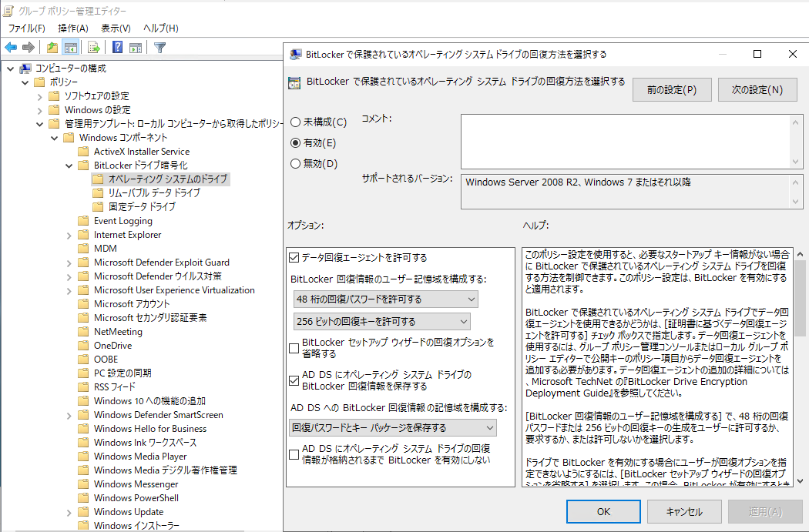Viewport: 809px width, 532px height.
Task: Open the 256 ビットの回復キーを許可する dropdown
Action: (382, 321)
